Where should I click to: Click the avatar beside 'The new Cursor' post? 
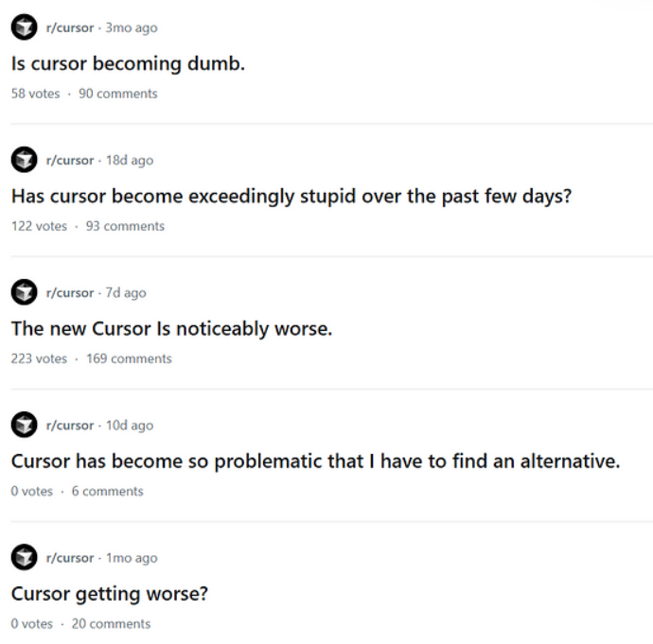[25, 293]
